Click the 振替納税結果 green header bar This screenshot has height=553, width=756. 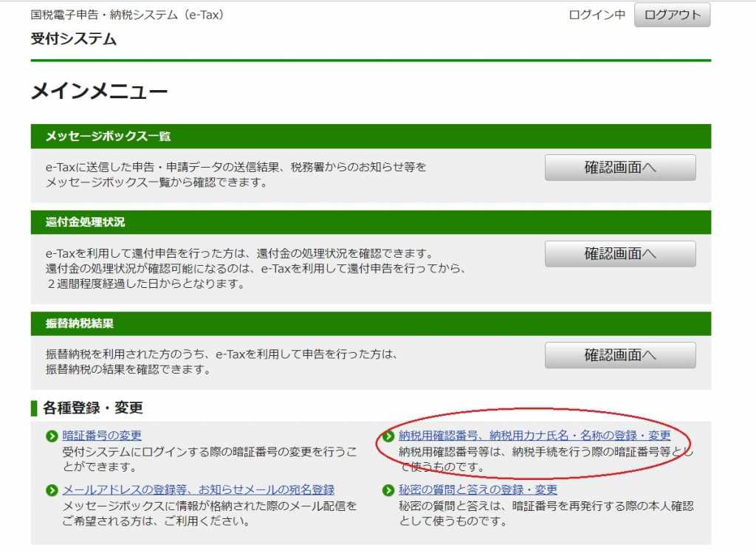(371, 323)
